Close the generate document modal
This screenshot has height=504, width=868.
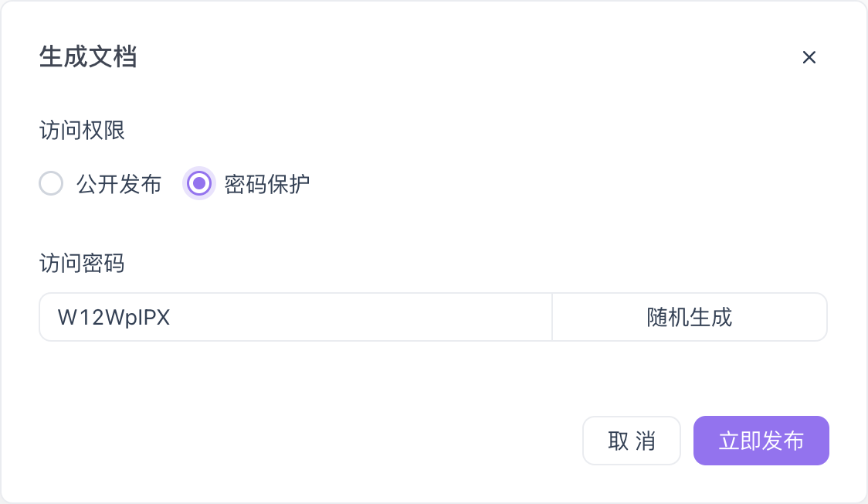point(809,57)
